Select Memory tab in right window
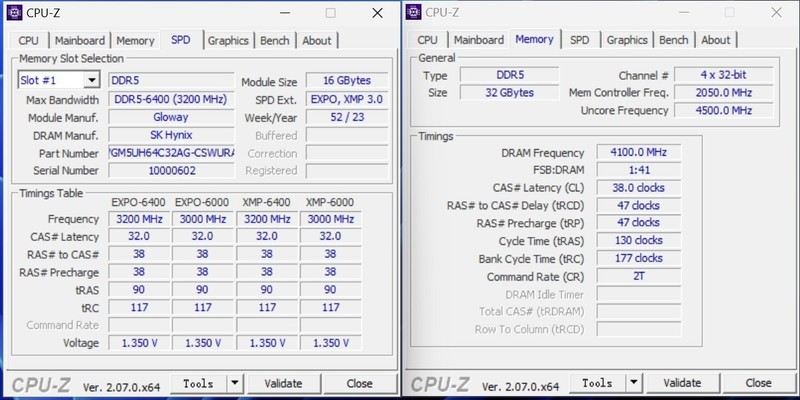The width and height of the screenshot is (800, 400). click(x=534, y=39)
